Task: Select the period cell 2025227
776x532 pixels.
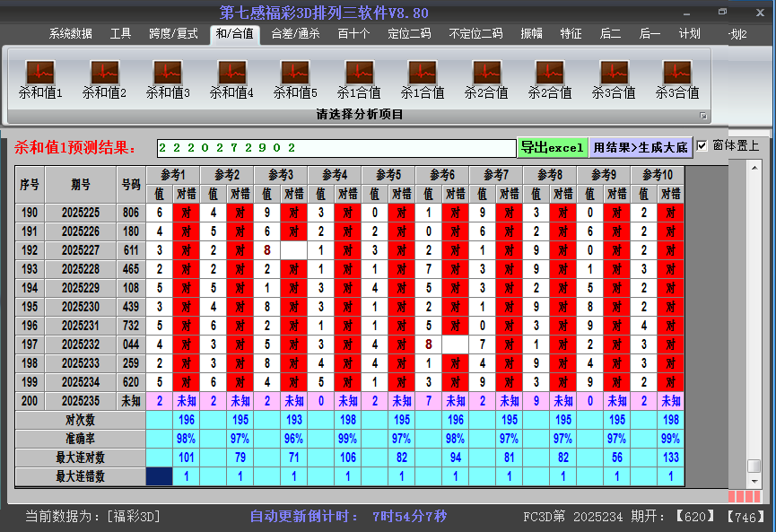Action: click(81, 250)
